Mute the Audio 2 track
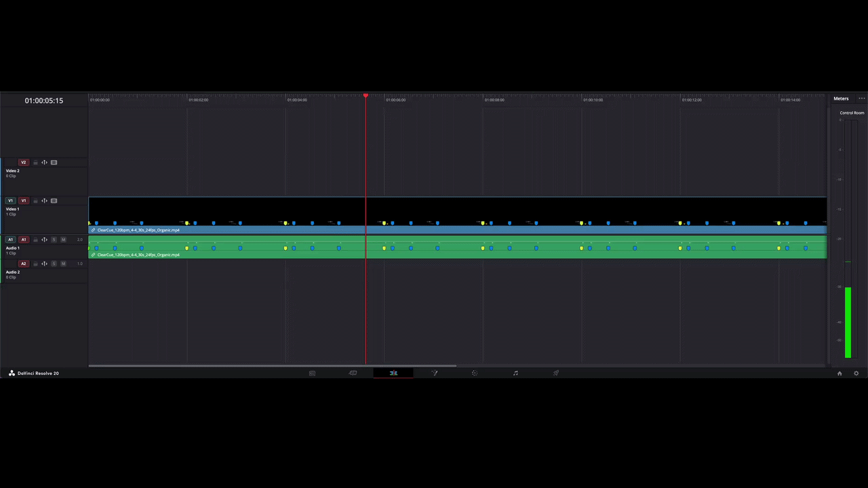This screenshot has height=488, width=868. point(63,264)
